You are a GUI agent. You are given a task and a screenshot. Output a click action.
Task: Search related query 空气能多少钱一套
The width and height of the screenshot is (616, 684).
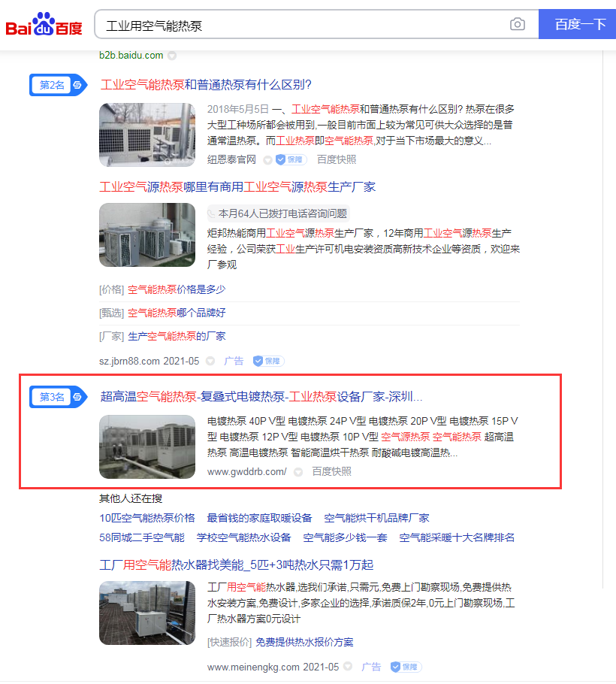[x=346, y=537]
